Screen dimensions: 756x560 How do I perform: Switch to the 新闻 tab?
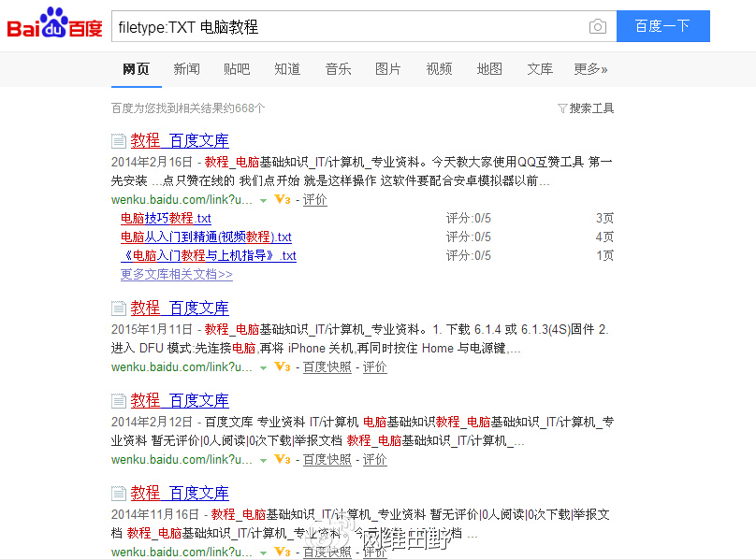tap(186, 69)
